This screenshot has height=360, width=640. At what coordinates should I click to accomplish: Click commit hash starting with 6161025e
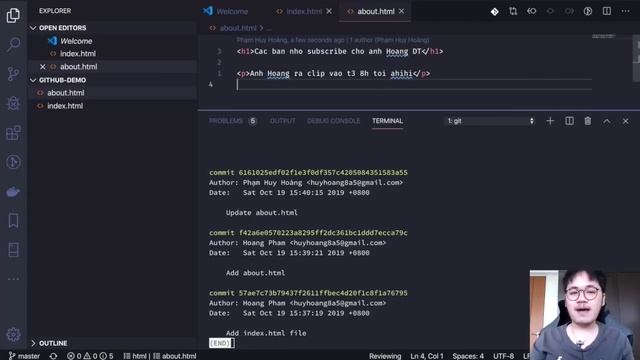(323, 173)
